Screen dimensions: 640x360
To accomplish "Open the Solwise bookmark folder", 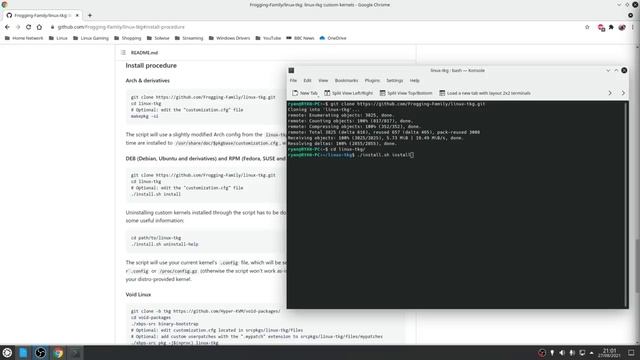I will (x=158, y=38).
